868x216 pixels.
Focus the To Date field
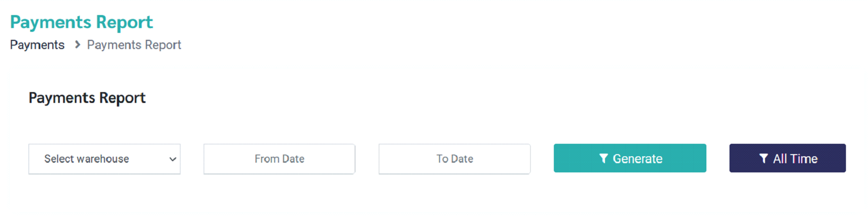454,159
